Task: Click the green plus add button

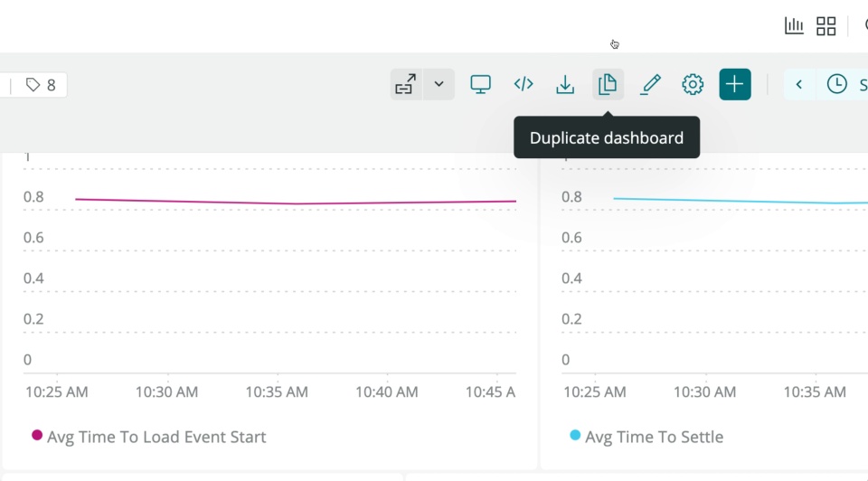Action: (x=734, y=84)
